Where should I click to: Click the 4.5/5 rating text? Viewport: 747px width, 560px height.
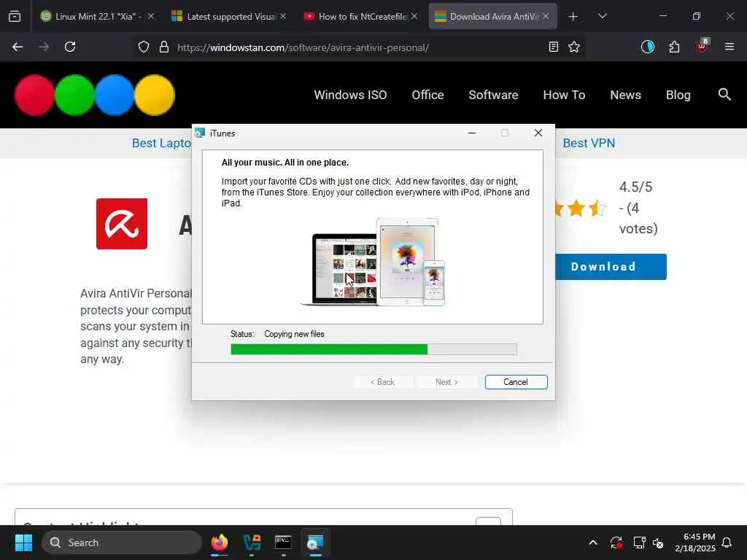click(635, 187)
